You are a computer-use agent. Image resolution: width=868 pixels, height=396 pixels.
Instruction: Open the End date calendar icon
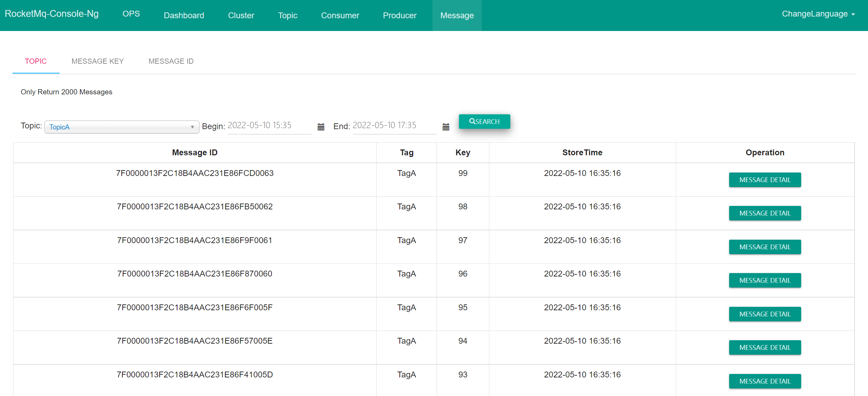click(x=446, y=127)
